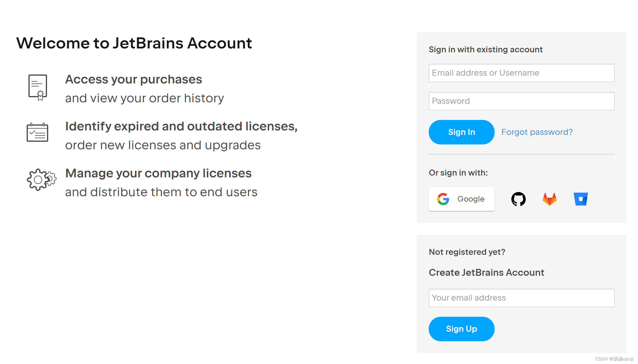Click the licenses calendar icon
The image size is (638, 364).
[38, 132]
